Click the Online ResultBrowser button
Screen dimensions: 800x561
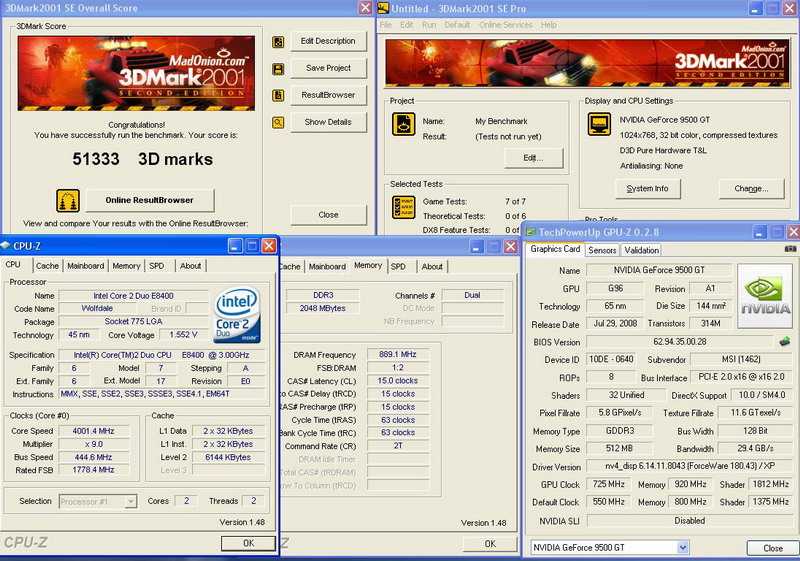[149, 200]
